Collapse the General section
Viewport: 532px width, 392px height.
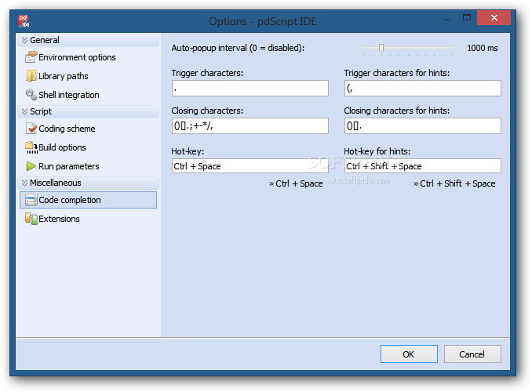(x=24, y=40)
